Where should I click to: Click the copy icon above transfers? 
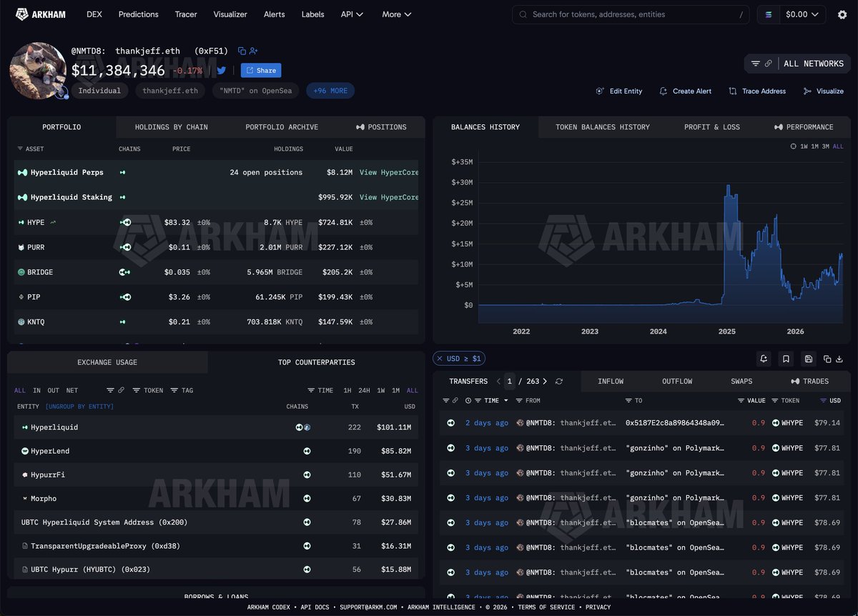click(827, 359)
